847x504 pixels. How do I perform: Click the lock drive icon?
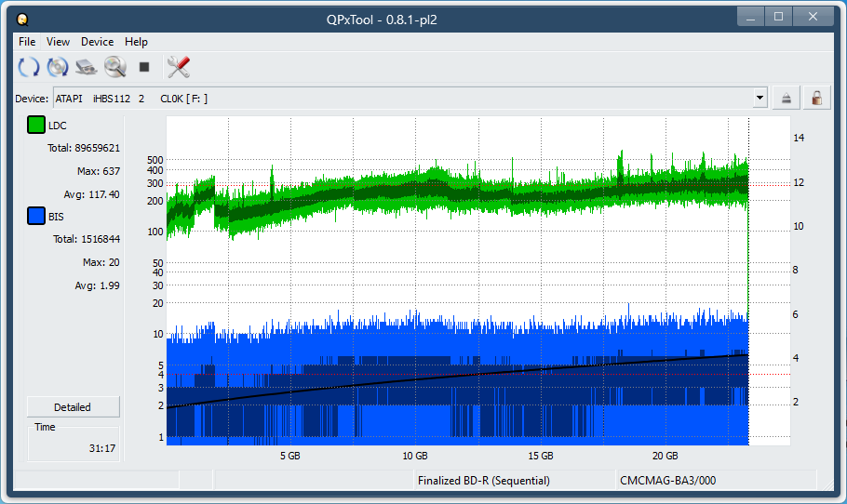click(817, 99)
